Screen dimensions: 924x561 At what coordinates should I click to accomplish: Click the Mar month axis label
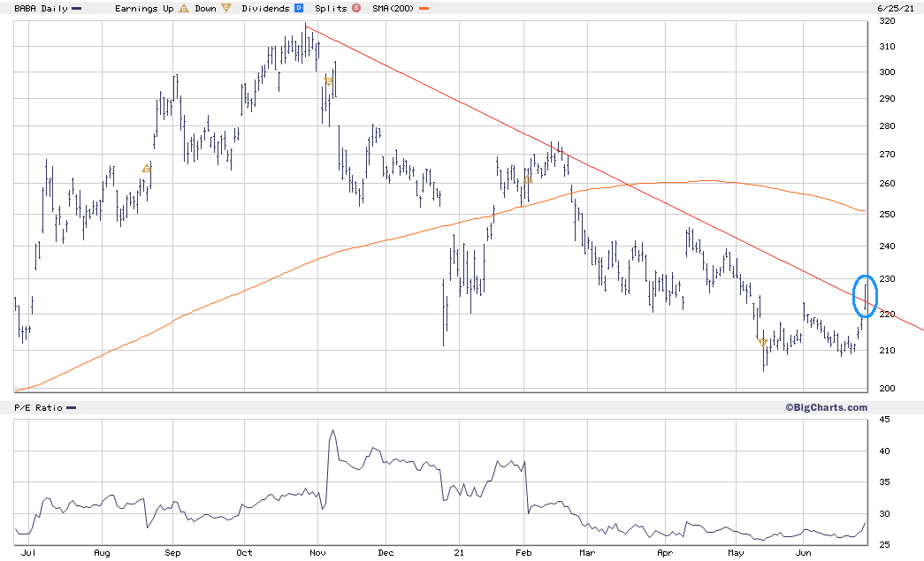tap(587, 553)
